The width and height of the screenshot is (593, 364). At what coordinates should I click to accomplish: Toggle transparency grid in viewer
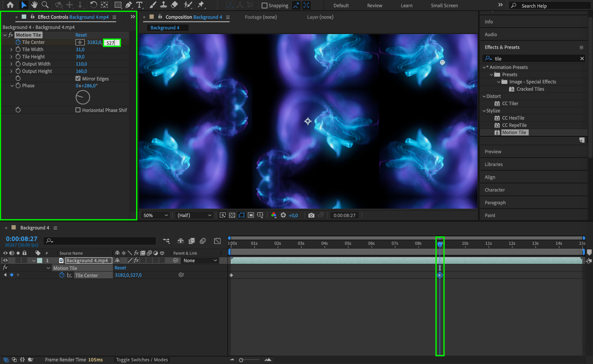232,215
